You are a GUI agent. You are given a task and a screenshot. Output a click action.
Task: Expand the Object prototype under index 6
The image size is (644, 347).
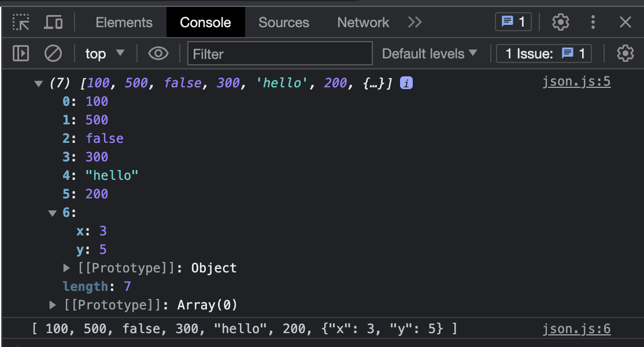click(67, 268)
